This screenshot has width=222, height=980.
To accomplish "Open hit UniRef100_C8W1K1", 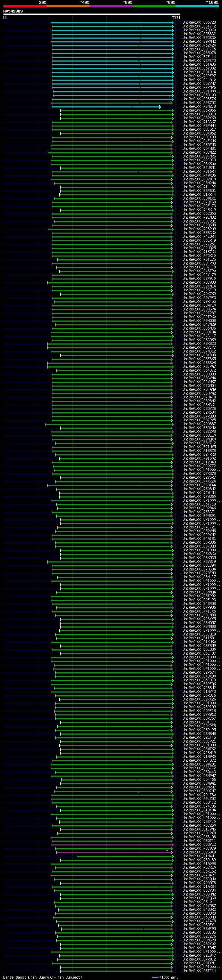I will click(x=199, y=198).
